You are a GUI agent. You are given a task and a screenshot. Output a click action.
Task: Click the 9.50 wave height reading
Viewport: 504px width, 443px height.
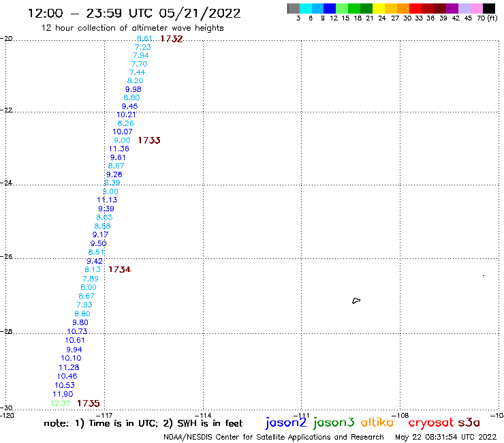pos(98,243)
